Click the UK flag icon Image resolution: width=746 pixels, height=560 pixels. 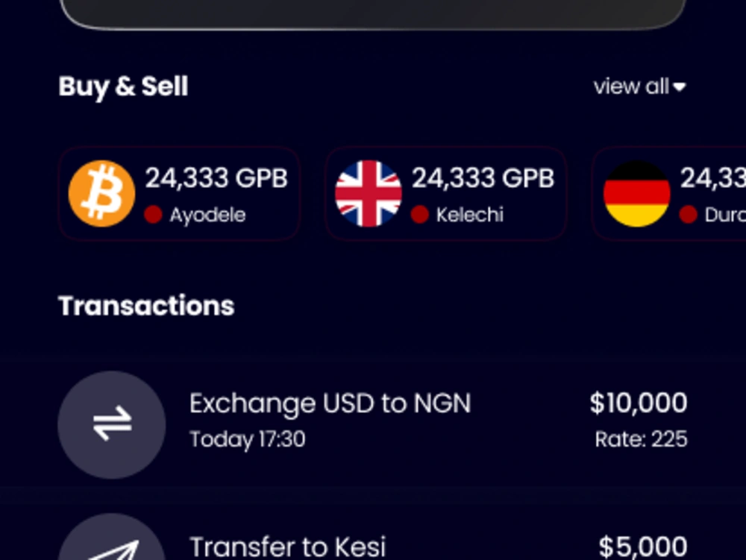coord(369,193)
